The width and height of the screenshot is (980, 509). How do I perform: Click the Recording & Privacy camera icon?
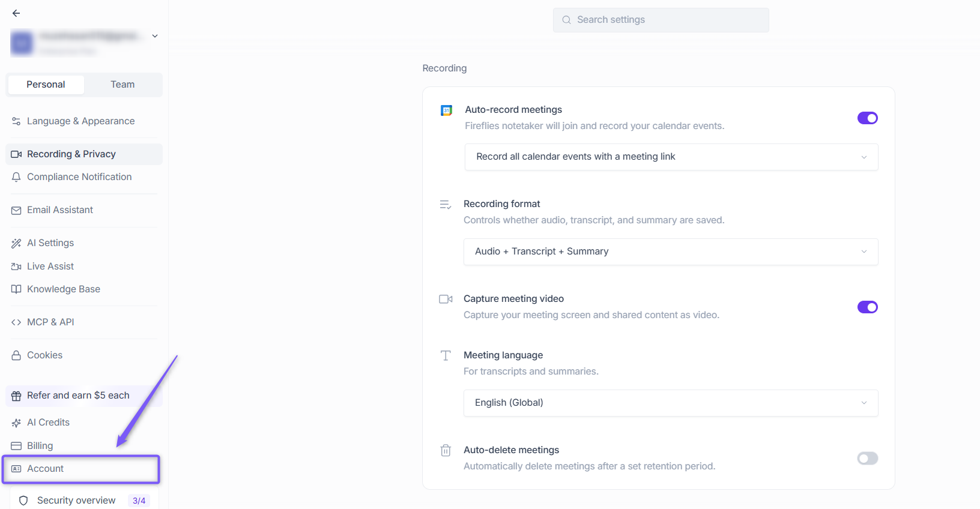pyautogui.click(x=16, y=154)
